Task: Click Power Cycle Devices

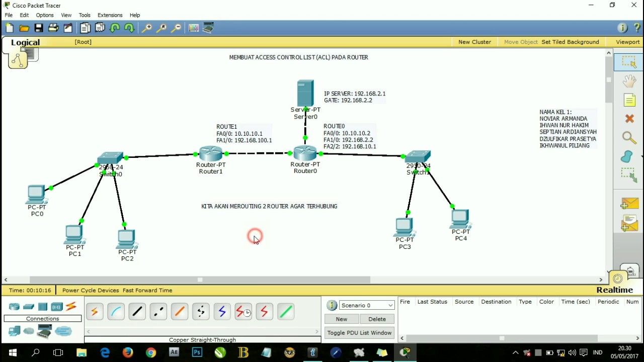Action: pos(91,290)
